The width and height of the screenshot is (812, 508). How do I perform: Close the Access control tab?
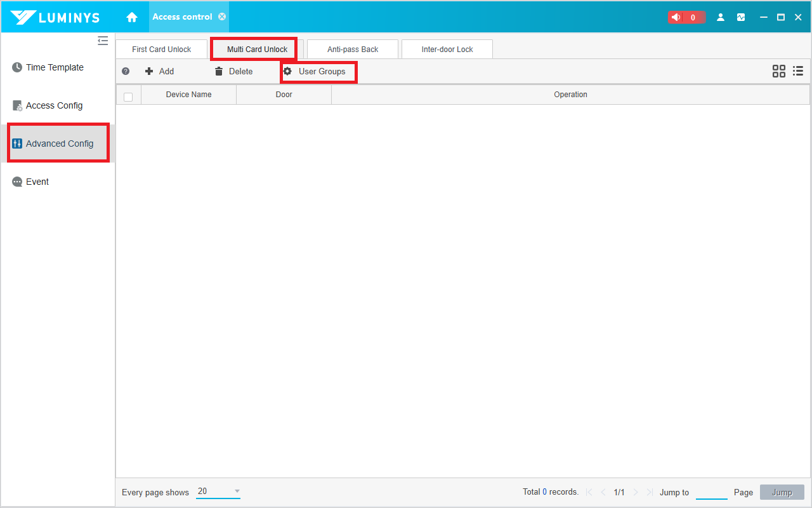pos(222,17)
